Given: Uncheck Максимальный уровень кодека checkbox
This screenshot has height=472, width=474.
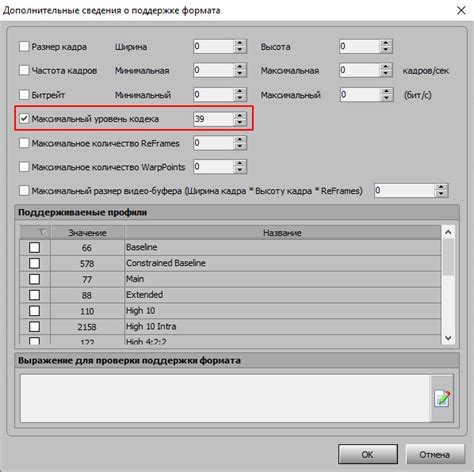Looking at the screenshot, I should [24, 118].
